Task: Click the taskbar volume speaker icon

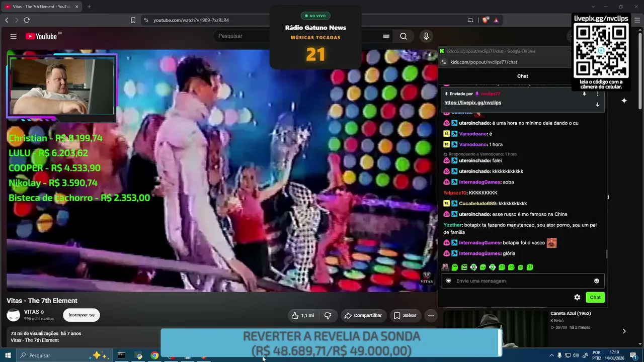Action: (576, 355)
